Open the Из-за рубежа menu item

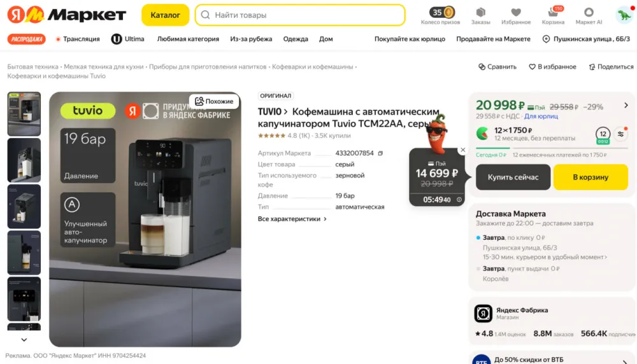(x=251, y=39)
